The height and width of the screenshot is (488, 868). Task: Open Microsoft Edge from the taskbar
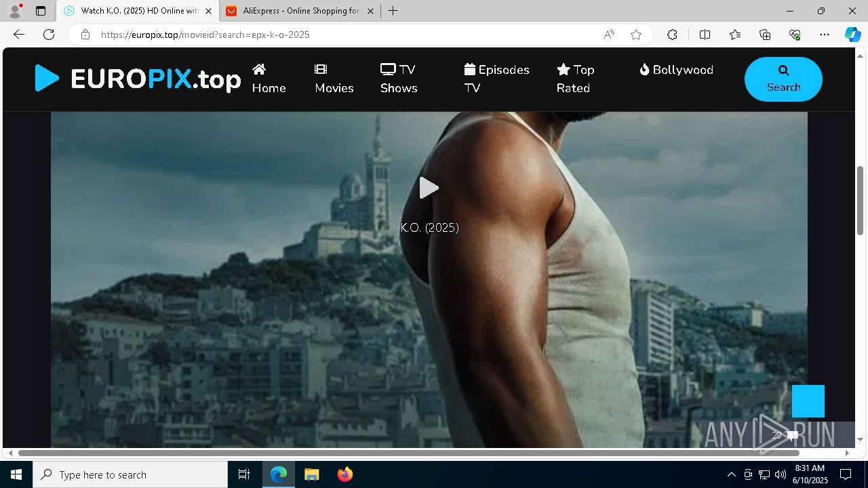click(279, 474)
